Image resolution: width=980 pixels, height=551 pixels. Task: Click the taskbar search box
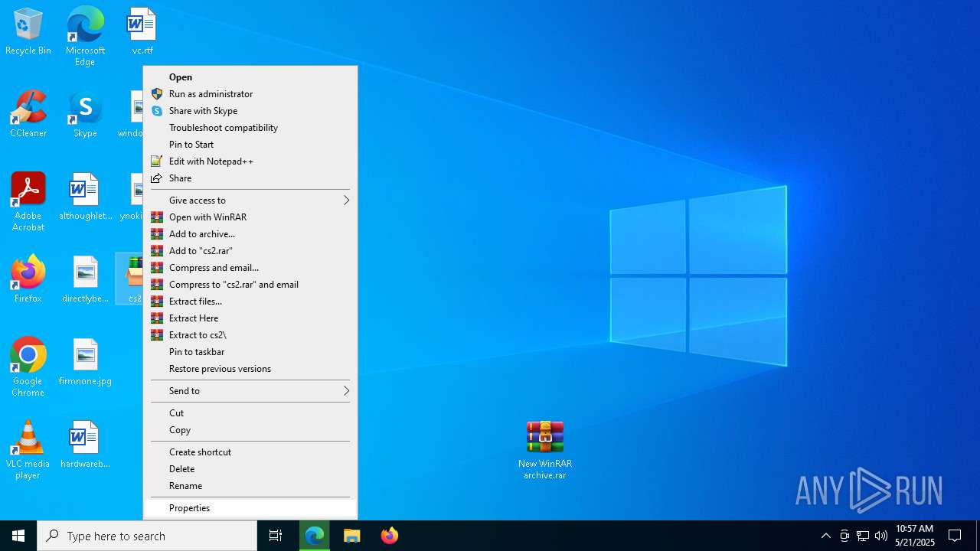pos(147,536)
